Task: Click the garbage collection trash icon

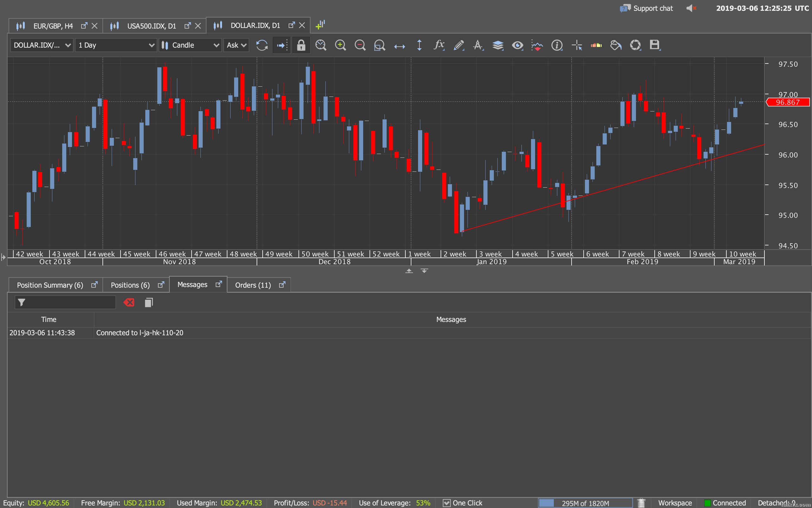Action: click(x=641, y=503)
